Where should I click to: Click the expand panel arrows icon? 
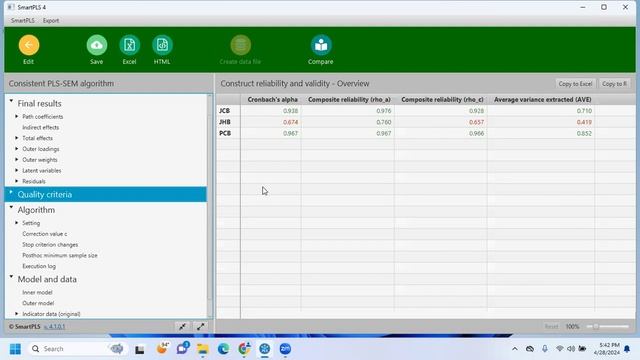(200, 327)
